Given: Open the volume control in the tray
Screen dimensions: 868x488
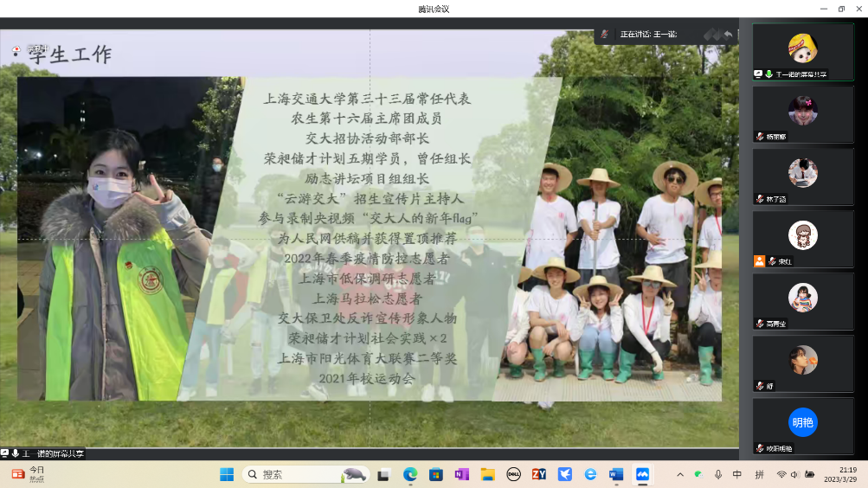Looking at the screenshot, I should click(795, 474).
